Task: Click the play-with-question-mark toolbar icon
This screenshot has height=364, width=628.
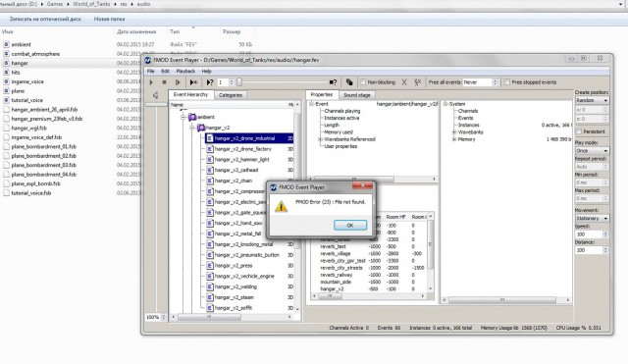Action: pos(209,82)
